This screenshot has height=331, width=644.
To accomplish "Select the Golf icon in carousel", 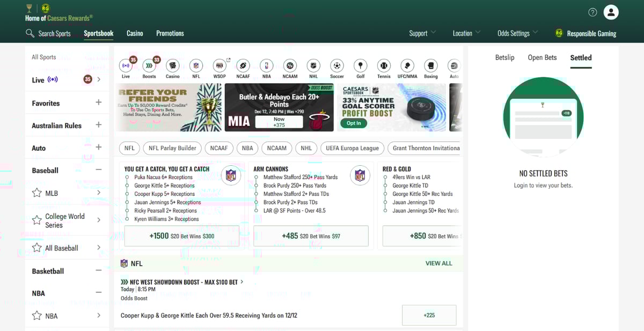I will point(361,65).
